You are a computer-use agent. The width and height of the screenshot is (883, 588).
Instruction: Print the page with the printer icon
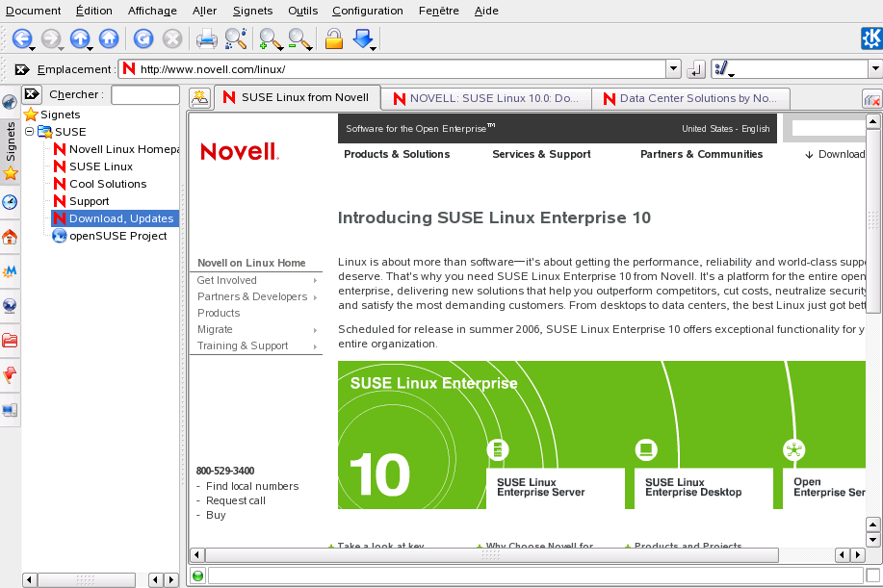tap(207, 38)
